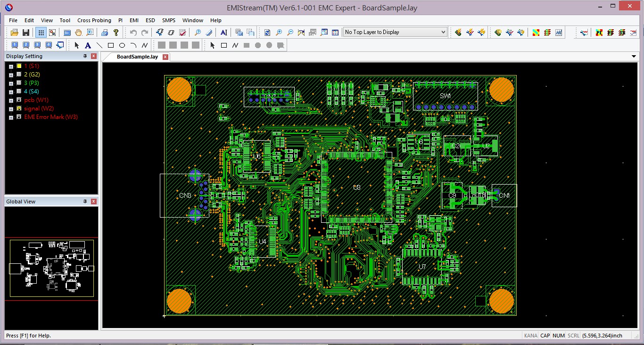
Task: Click the Global View board thumbnail
Action: click(51, 269)
